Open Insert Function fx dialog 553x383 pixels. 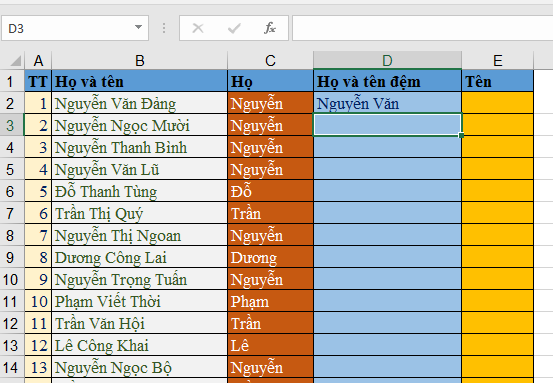point(270,28)
